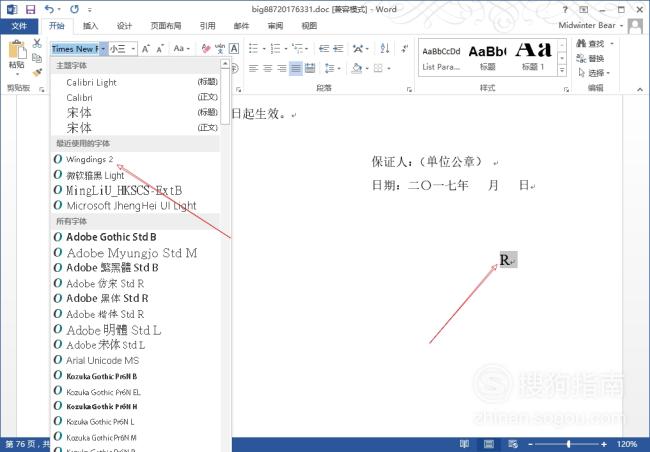Open the Bullets list dropdown arrow
650x452 pixels.
click(x=264, y=49)
